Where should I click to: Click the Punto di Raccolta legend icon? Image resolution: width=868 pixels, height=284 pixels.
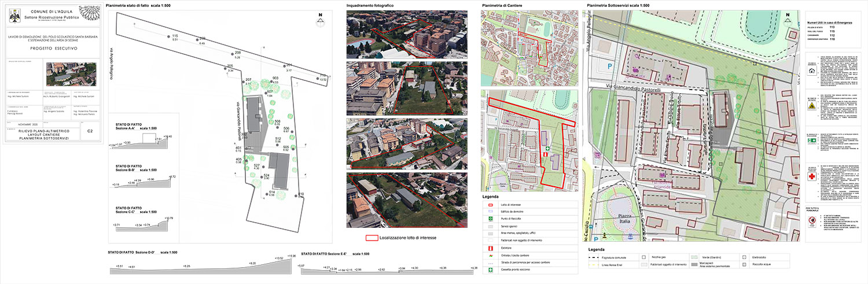click(x=490, y=219)
